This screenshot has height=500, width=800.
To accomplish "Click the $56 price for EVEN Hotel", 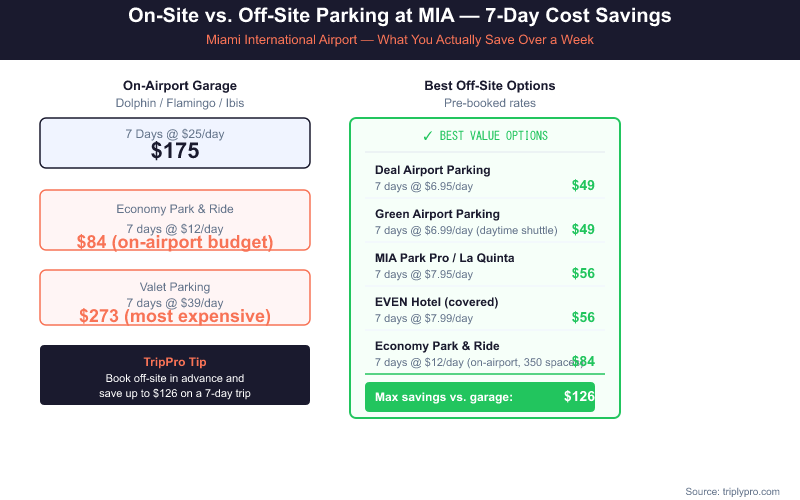I will coord(583,317).
